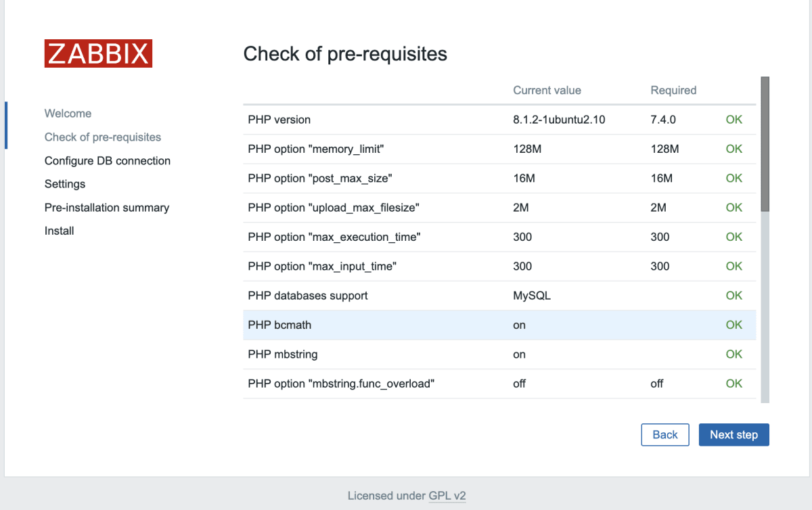The width and height of the screenshot is (812, 510).
Task: Navigate to the Settings step
Action: click(x=64, y=184)
